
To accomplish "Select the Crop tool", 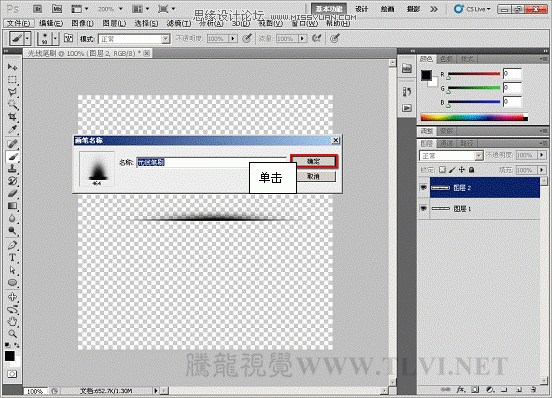I will point(12,116).
